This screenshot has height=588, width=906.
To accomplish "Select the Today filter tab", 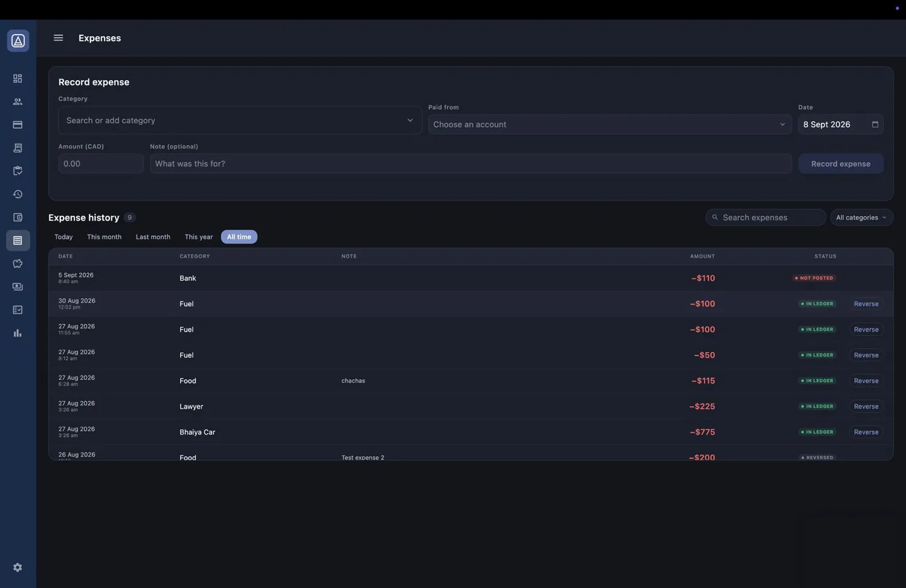I will [x=64, y=237].
